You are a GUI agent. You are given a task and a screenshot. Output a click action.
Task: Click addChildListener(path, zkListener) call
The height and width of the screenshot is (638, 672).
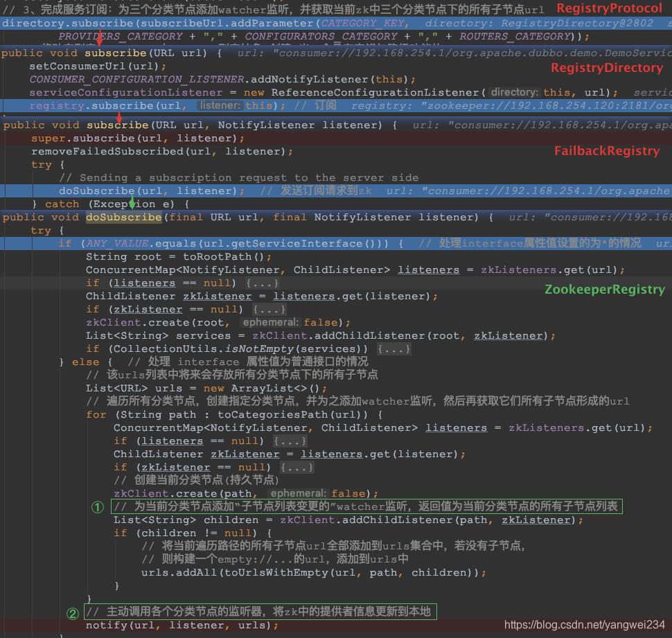tap(459, 520)
